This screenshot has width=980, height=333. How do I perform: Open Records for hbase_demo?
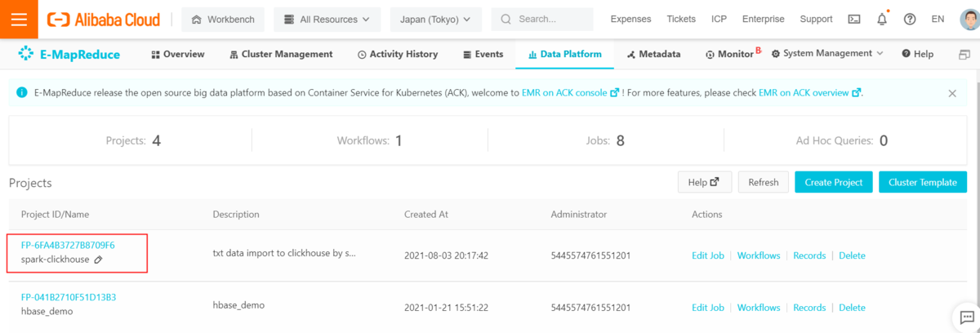point(809,308)
